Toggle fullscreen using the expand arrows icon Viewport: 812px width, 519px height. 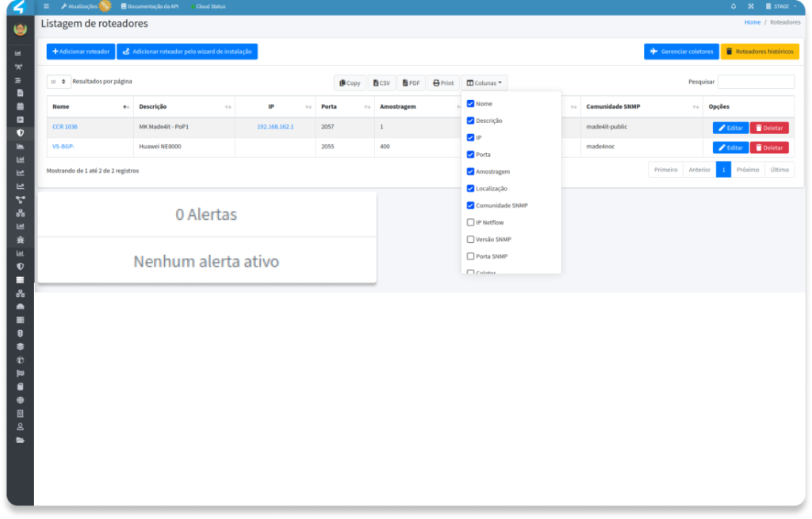750,6
